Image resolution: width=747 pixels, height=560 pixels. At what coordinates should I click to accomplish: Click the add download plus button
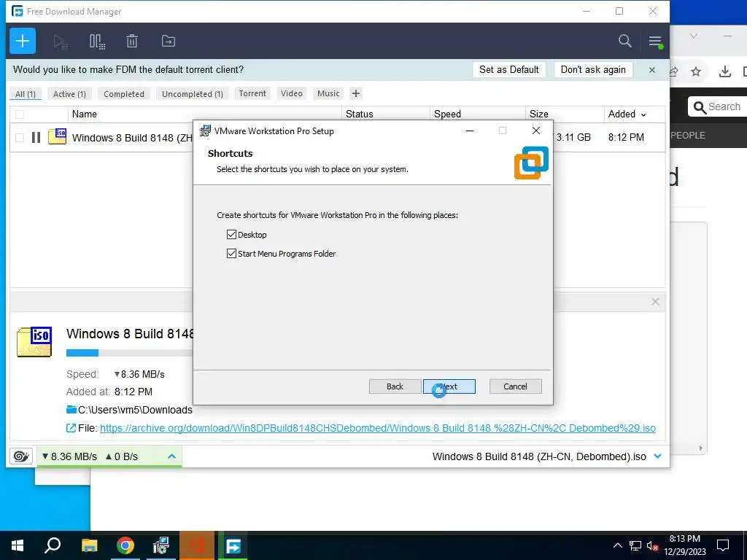coord(23,41)
